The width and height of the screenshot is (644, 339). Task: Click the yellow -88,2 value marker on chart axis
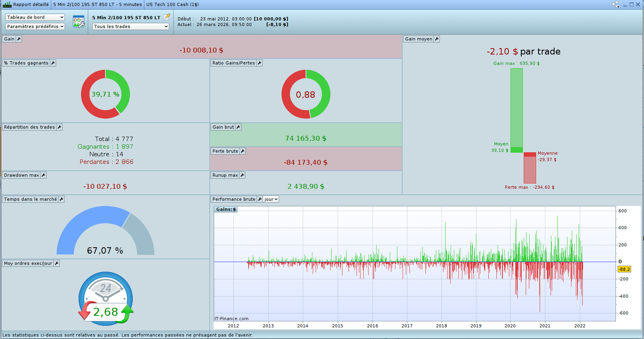(624, 269)
